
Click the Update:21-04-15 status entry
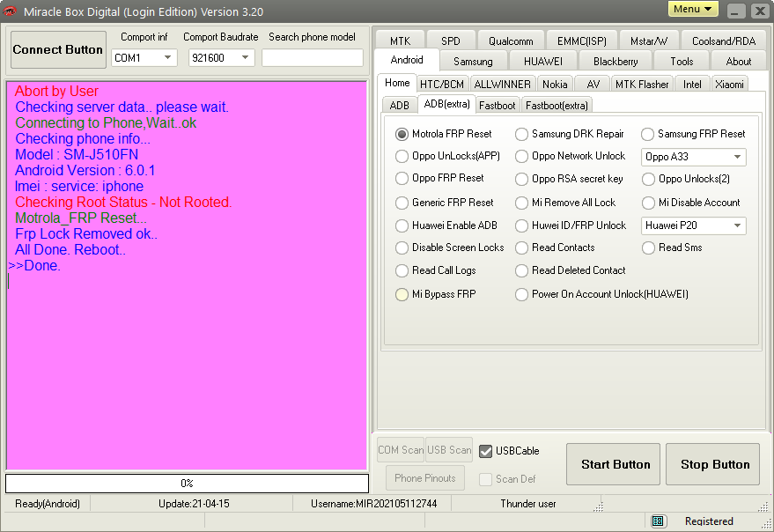194,504
